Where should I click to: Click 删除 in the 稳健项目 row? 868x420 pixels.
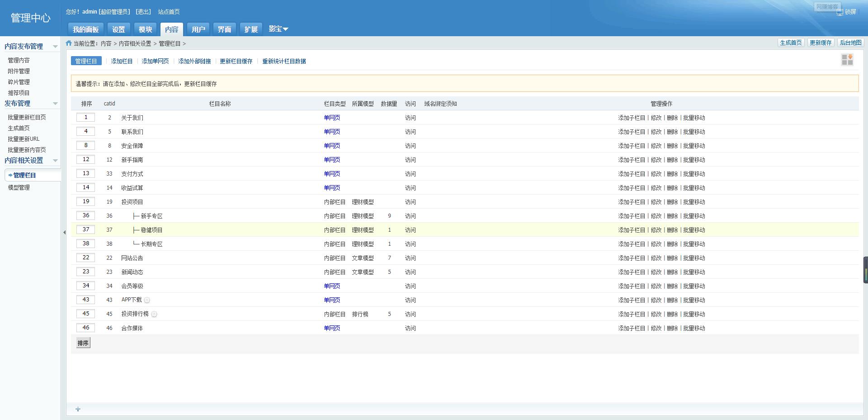pos(672,230)
